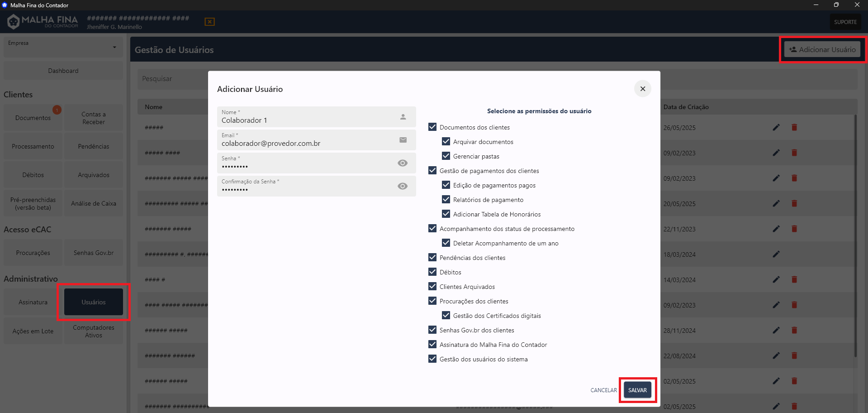Click the Email input field
Viewport: 868px width, 413px height.
pos(308,144)
